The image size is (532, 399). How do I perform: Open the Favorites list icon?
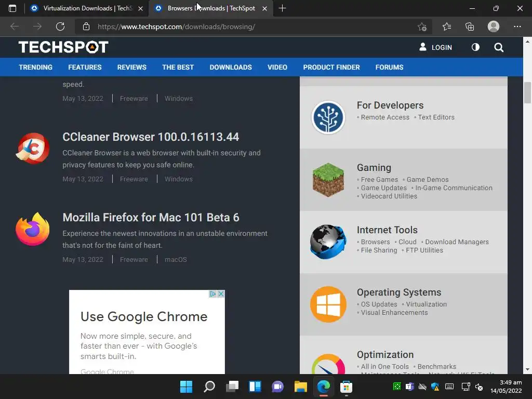[x=447, y=26]
